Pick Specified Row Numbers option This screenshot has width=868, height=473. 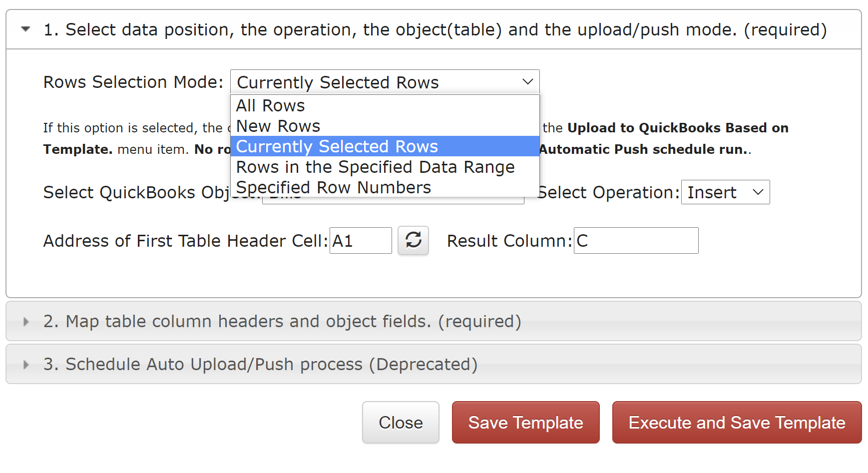tap(385, 187)
